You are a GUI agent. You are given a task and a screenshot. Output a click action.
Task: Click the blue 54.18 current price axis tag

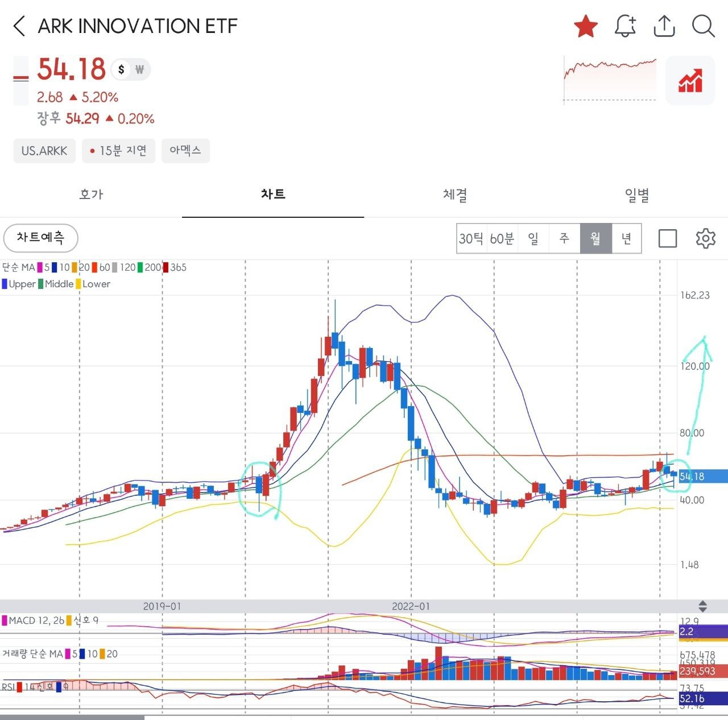click(702, 476)
